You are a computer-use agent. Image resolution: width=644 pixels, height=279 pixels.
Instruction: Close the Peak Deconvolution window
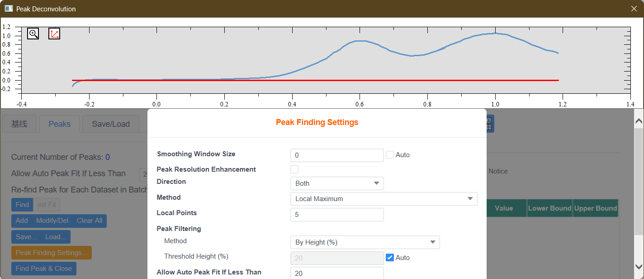pos(634,9)
